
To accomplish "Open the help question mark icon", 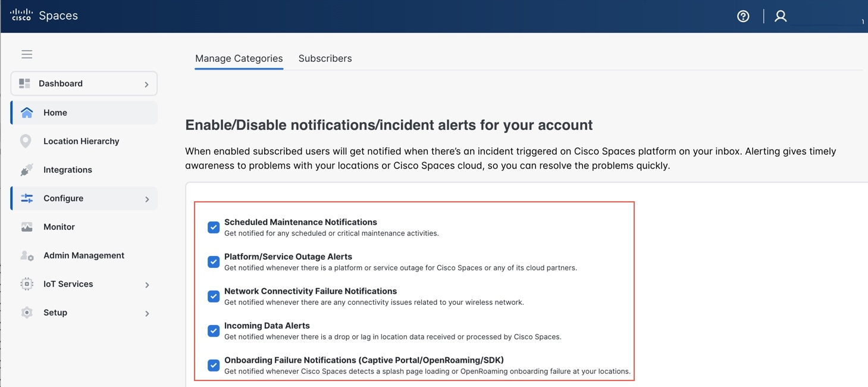I will pyautogui.click(x=743, y=16).
